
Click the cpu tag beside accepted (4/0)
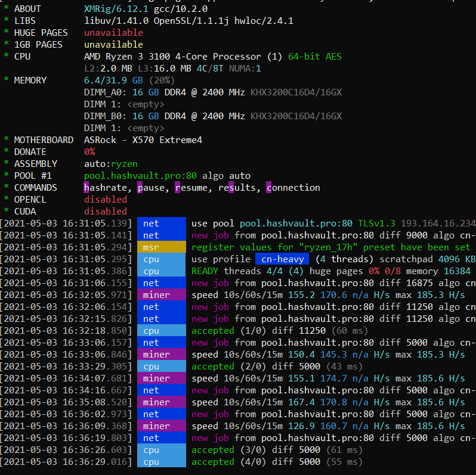[161, 461]
